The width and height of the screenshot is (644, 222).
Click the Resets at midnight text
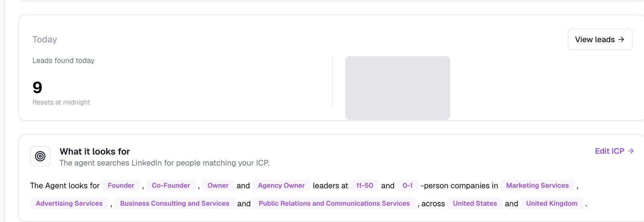[61, 102]
